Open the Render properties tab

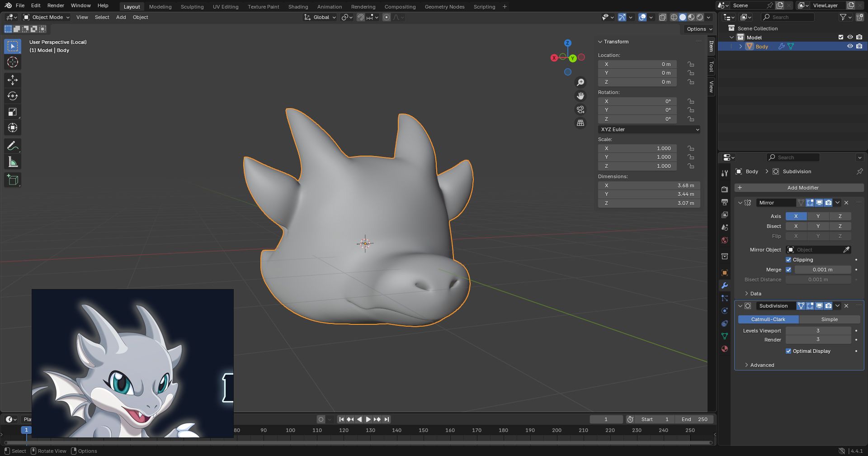[x=725, y=189]
